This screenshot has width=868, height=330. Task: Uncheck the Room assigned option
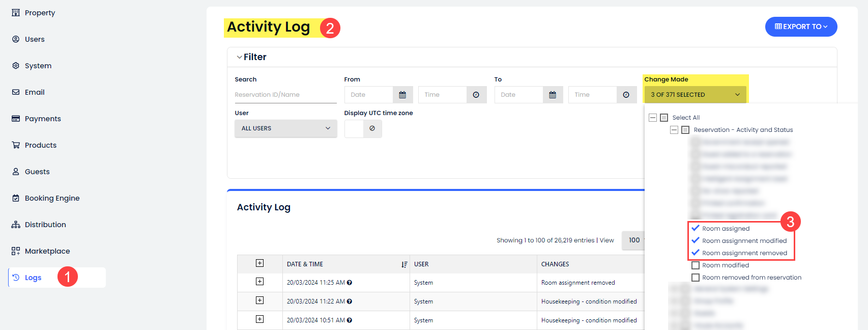[x=696, y=228]
